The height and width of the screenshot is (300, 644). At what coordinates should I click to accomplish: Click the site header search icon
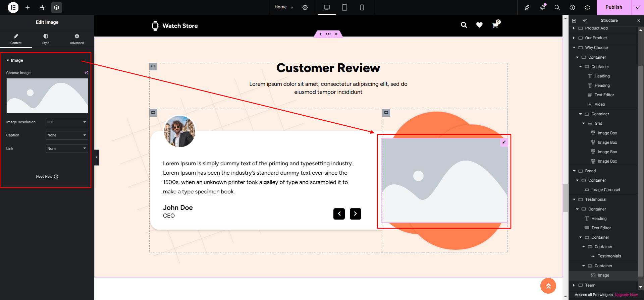464,25
